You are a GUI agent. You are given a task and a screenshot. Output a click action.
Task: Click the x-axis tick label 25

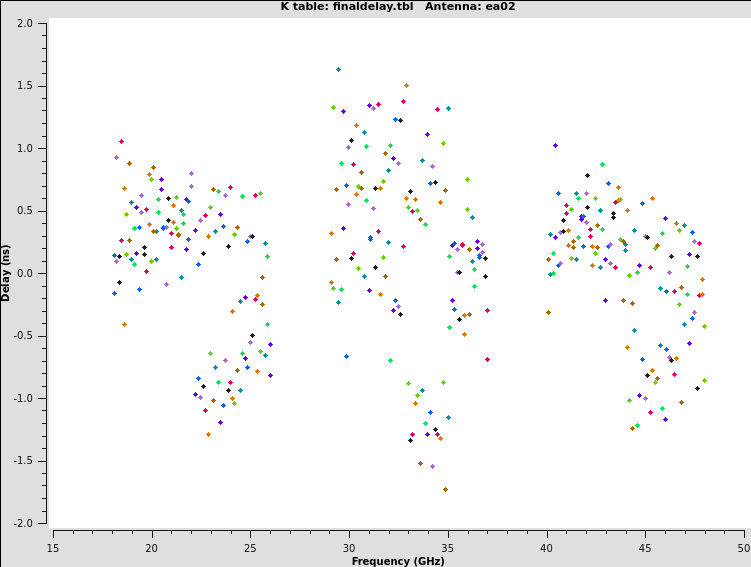click(250, 547)
